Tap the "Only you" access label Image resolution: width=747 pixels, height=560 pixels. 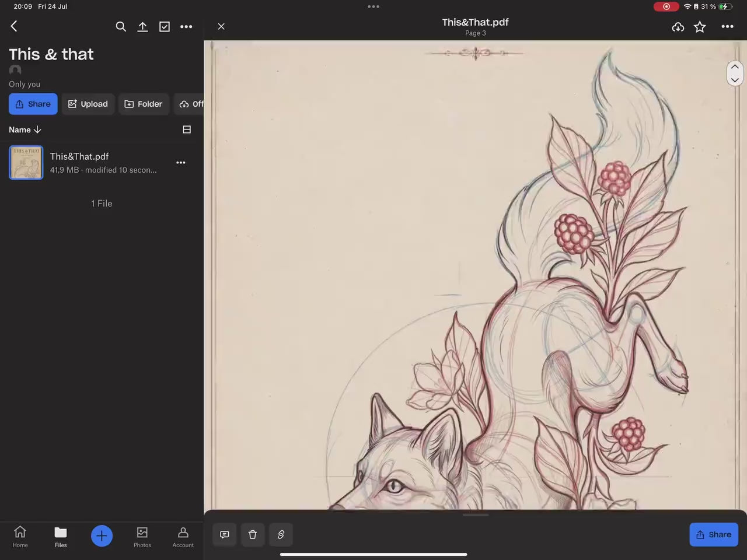coord(25,84)
